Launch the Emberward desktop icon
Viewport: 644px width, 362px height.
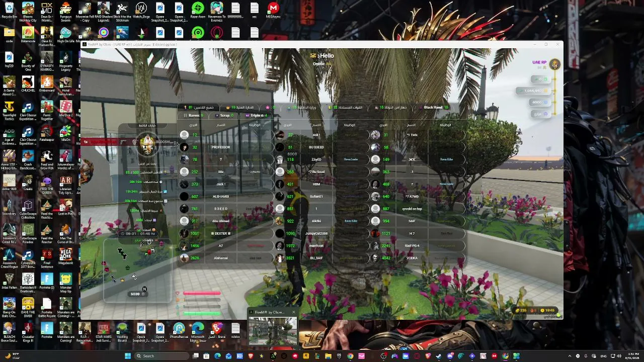(47, 84)
